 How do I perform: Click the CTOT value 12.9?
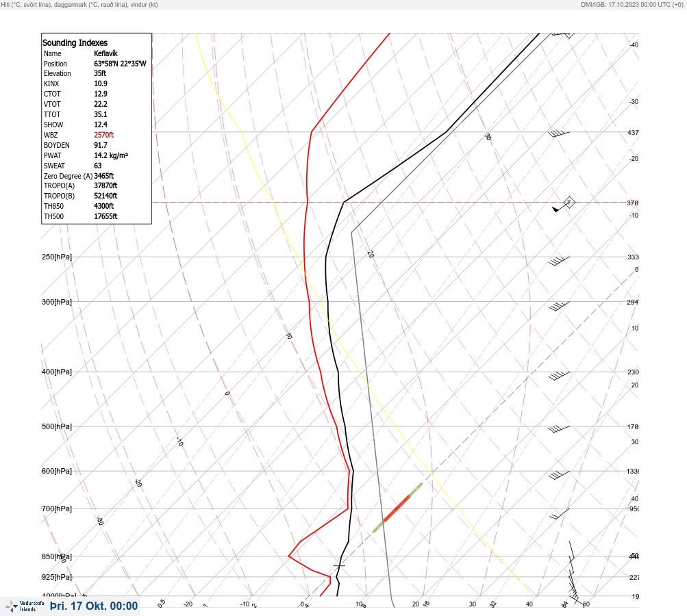coord(100,94)
